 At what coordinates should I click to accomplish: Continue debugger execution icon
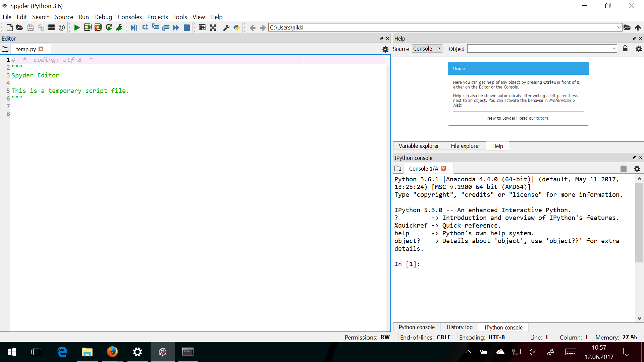pyautogui.click(x=176, y=27)
